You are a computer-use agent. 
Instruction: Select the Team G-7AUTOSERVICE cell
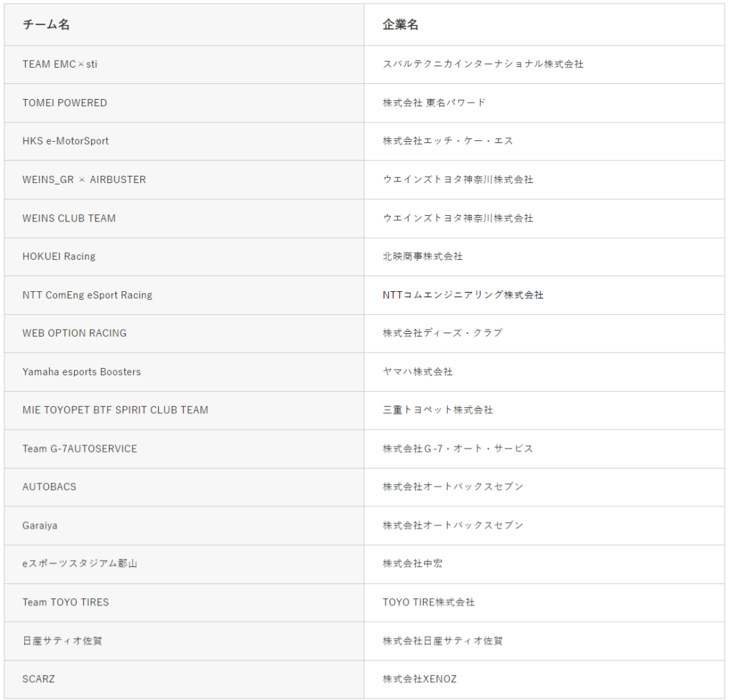tap(80, 449)
